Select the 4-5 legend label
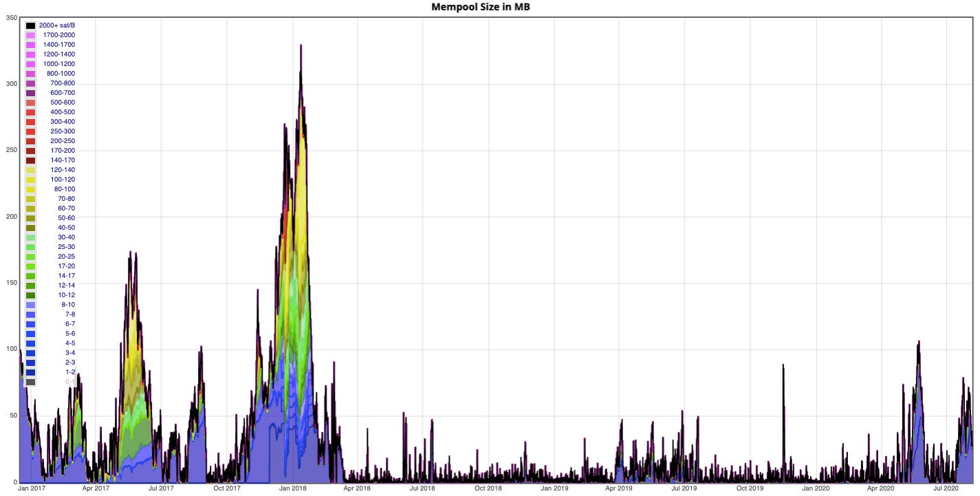Viewport: 980px width, 496px height. click(x=70, y=343)
